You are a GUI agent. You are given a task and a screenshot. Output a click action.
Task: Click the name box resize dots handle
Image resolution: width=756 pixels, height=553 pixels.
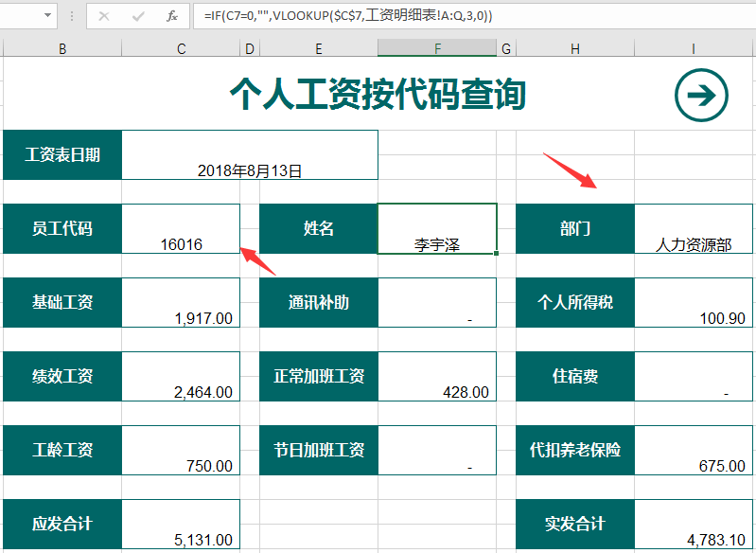pos(73,16)
